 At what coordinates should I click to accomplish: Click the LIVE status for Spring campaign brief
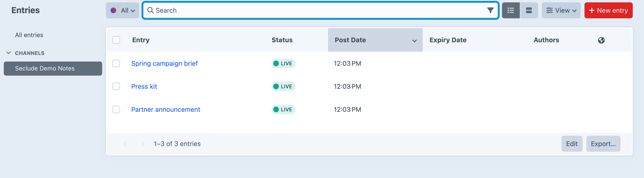pos(283,63)
